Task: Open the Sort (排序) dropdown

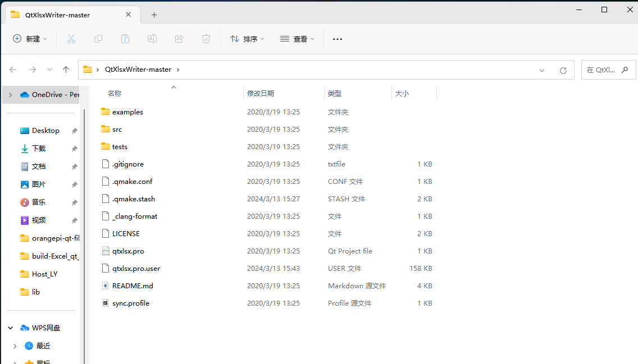Action: click(247, 39)
